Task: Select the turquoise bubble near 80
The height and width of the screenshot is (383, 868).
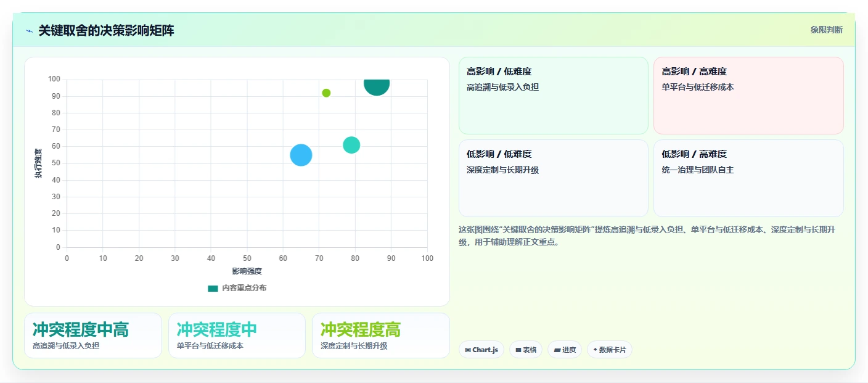Action: click(x=351, y=145)
